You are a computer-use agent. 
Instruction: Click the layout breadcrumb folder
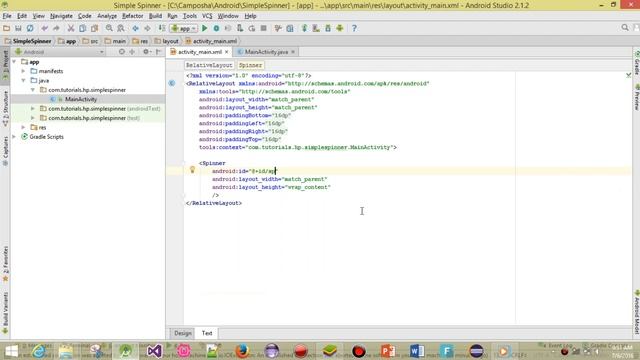pos(167,41)
